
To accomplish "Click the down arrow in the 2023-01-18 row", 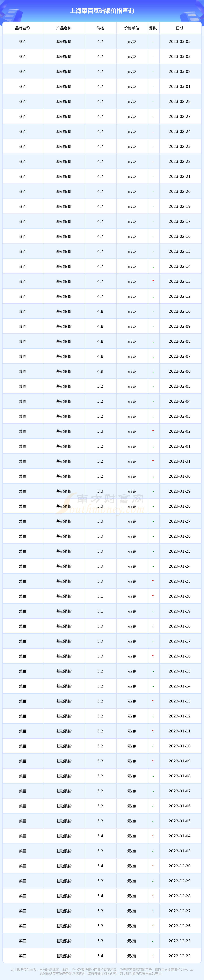I will point(153,626).
